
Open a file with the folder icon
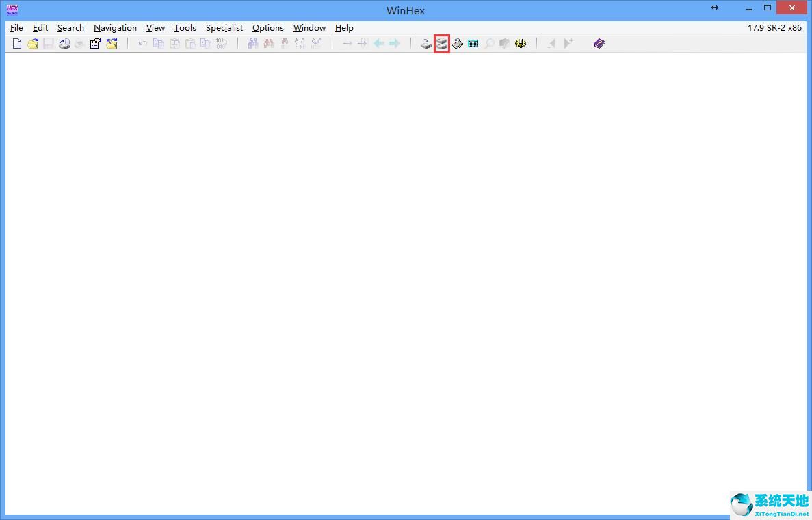pyautogui.click(x=33, y=44)
